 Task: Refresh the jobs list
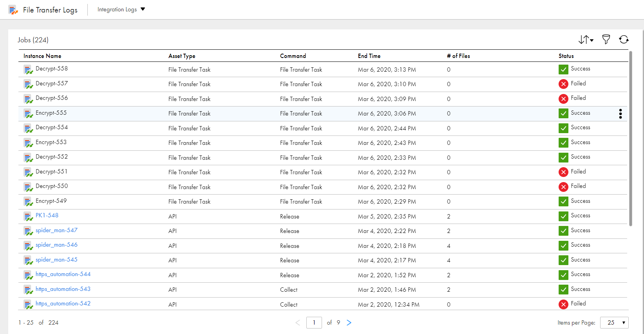[624, 39]
